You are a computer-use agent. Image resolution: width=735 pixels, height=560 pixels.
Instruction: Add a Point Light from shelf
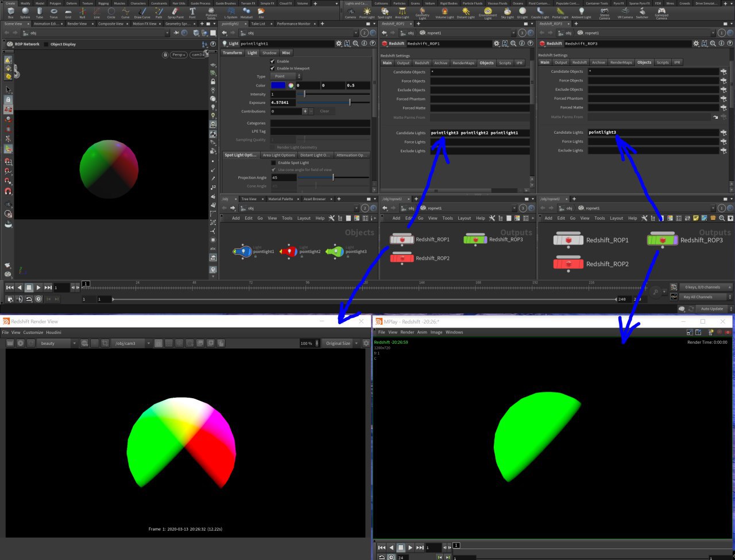366,13
